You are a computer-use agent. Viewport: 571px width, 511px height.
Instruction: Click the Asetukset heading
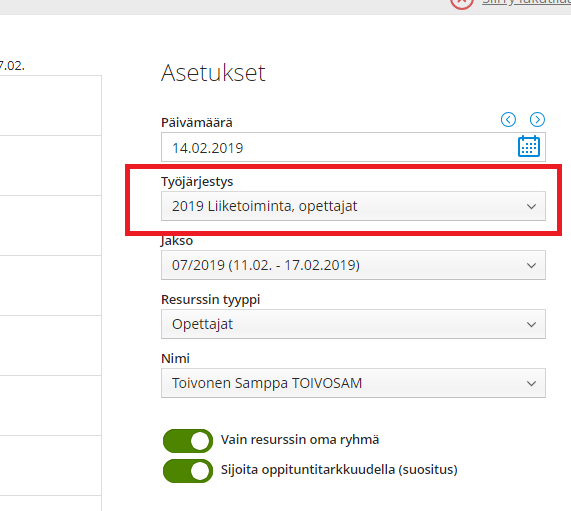(x=213, y=73)
